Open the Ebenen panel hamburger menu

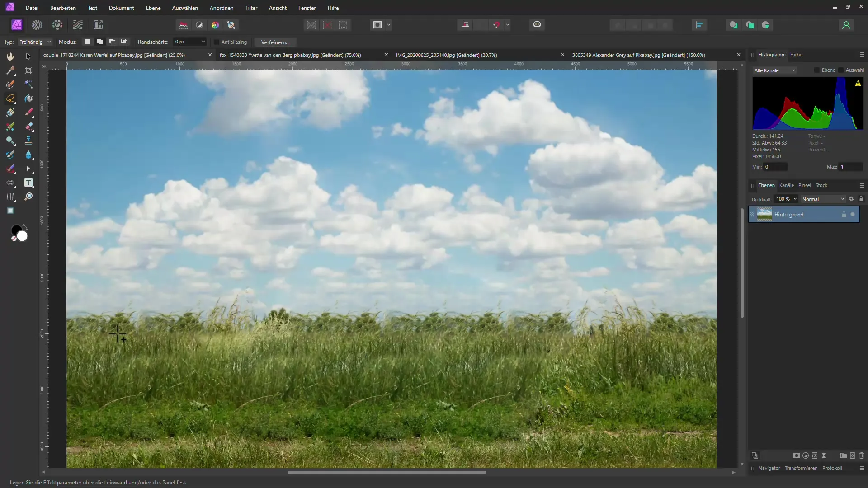(x=862, y=185)
